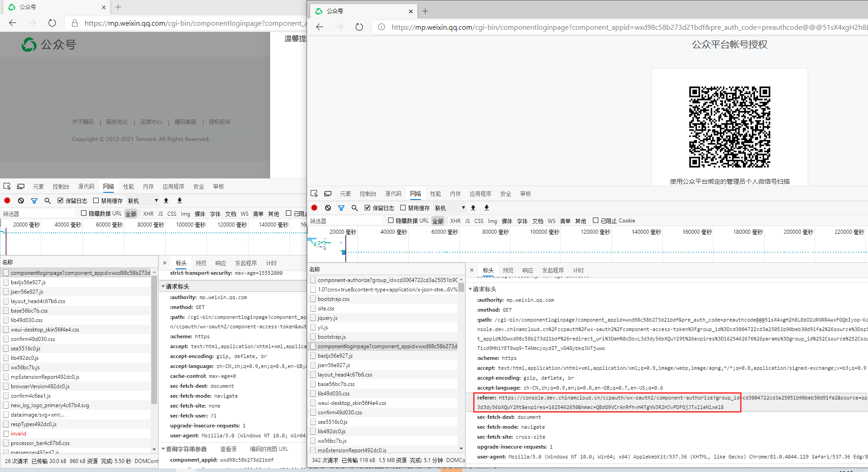Image resolution: width=868 pixels, height=472 pixels.
Task: Click the 关于腾讯 footer link
Action: pos(83,122)
